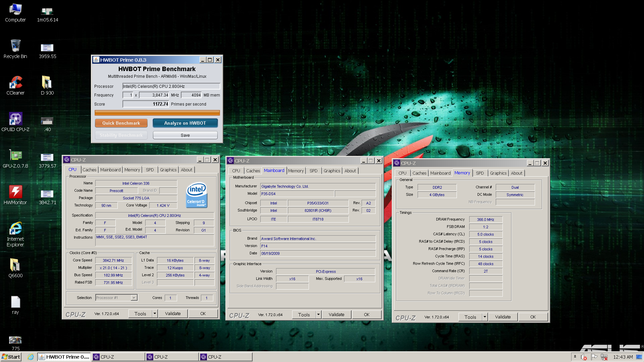Click the Start button
The height and width of the screenshot is (362, 644).
tap(11, 357)
